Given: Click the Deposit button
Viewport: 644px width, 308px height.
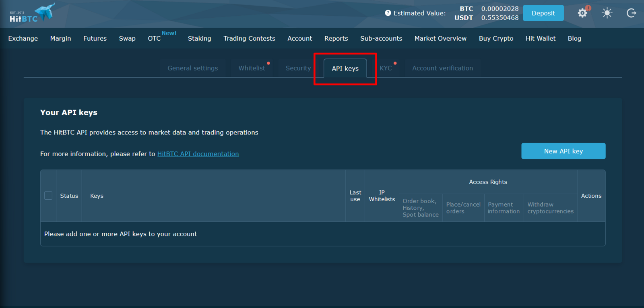Looking at the screenshot, I should (x=543, y=13).
